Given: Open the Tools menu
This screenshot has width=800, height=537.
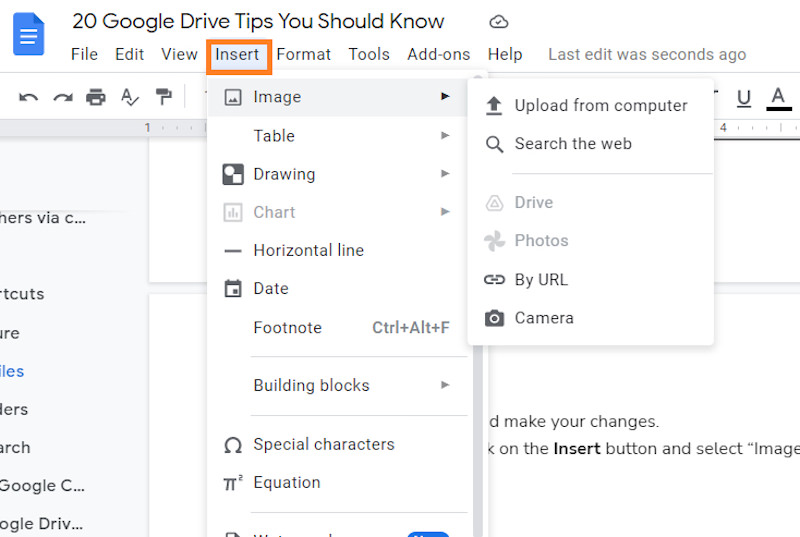Looking at the screenshot, I should pos(369,54).
